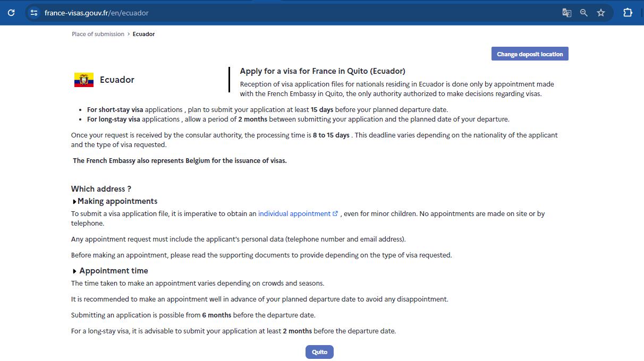644x361 pixels.
Task: Bookmark this page with the star icon
Action: [x=601, y=13]
